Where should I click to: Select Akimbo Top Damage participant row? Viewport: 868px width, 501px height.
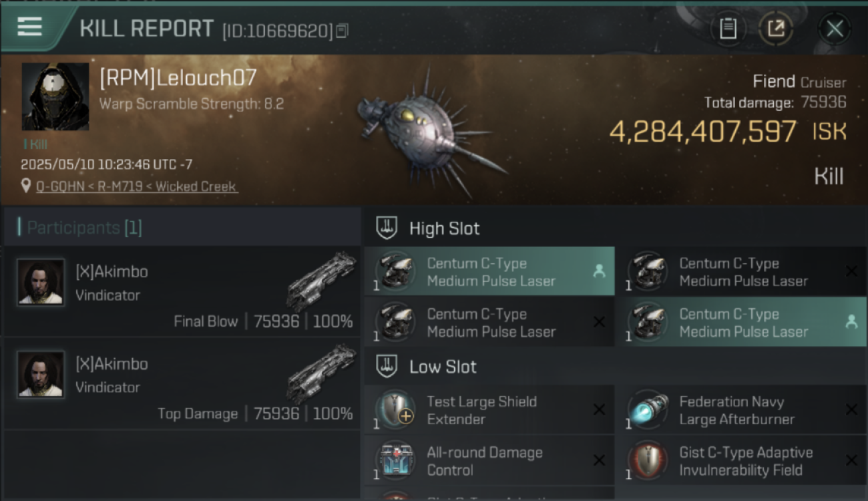182,383
